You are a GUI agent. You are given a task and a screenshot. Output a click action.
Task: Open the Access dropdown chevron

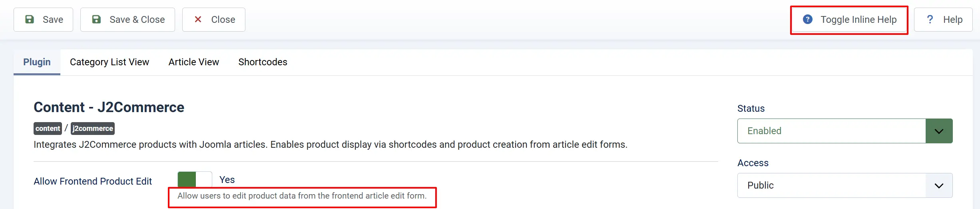click(939, 185)
